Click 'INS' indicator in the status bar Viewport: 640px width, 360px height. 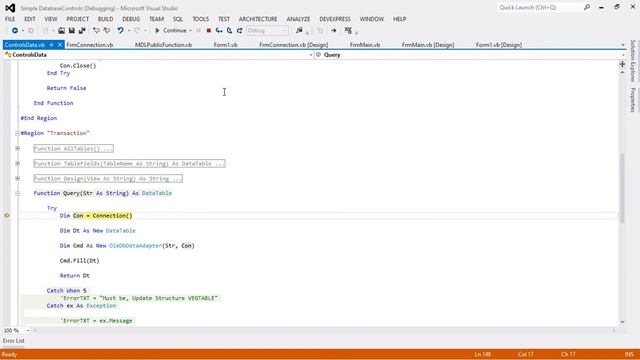629,354
